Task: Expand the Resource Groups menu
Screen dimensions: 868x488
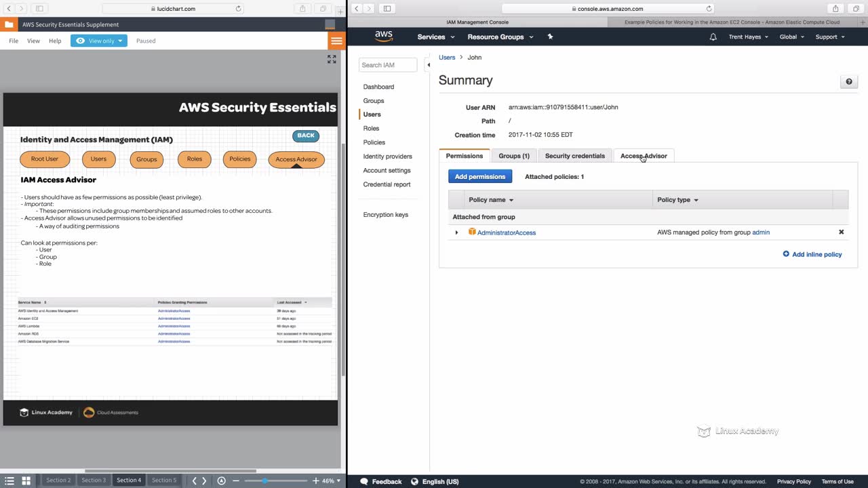Action: pyautogui.click(x=500, y=37)
